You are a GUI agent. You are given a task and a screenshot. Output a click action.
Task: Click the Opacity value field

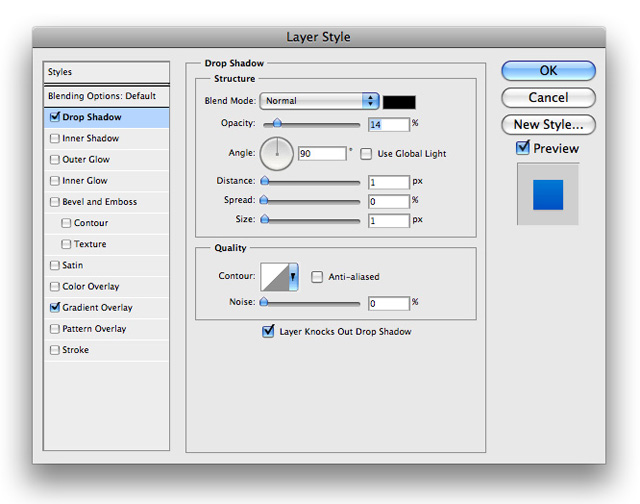click(389, 124)
